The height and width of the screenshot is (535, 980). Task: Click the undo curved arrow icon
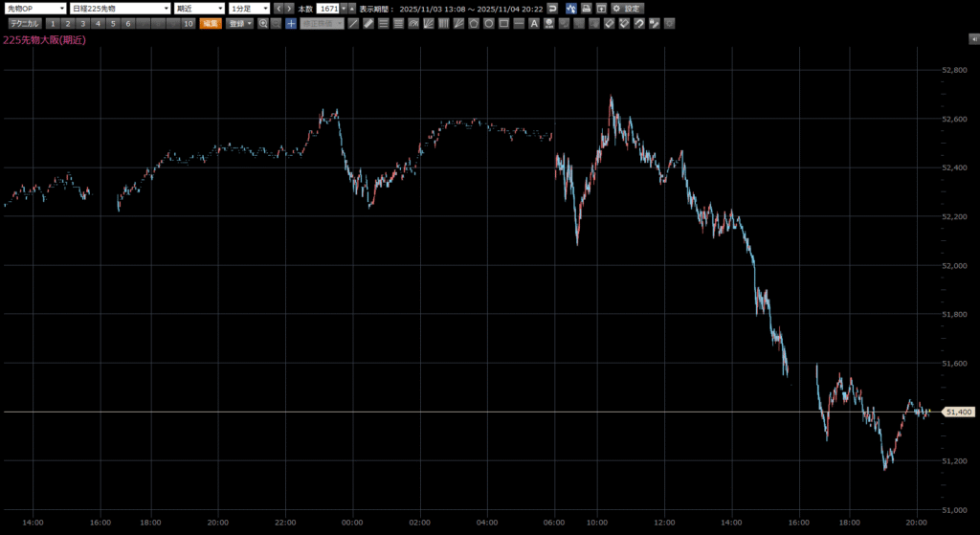(551, 9)
